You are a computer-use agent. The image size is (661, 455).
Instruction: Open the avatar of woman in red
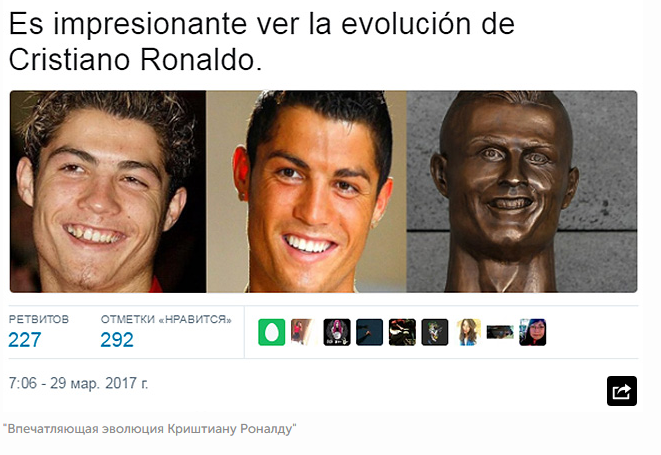tap(302, 332)
